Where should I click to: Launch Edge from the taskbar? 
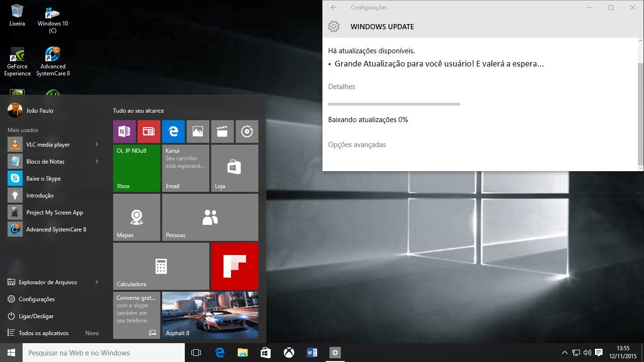pyautogui.click(x=220, y=353)
